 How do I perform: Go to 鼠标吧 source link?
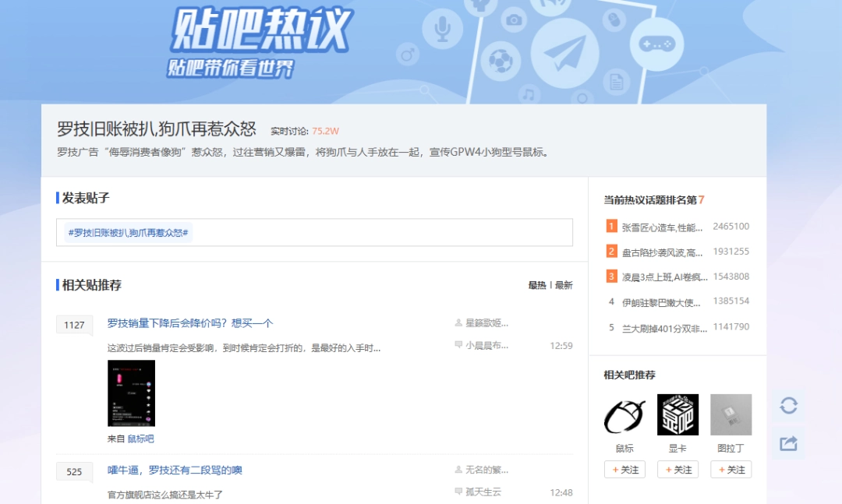coord(140,439)
